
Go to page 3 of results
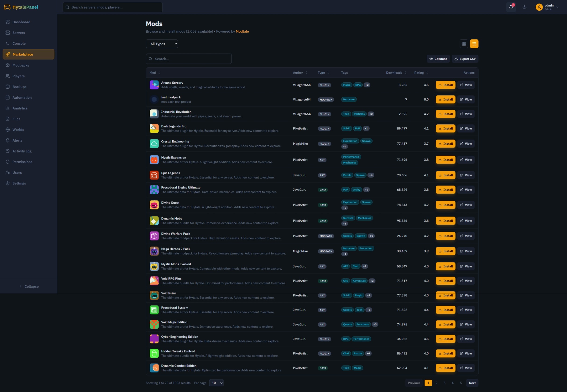[x=444, y=383]
